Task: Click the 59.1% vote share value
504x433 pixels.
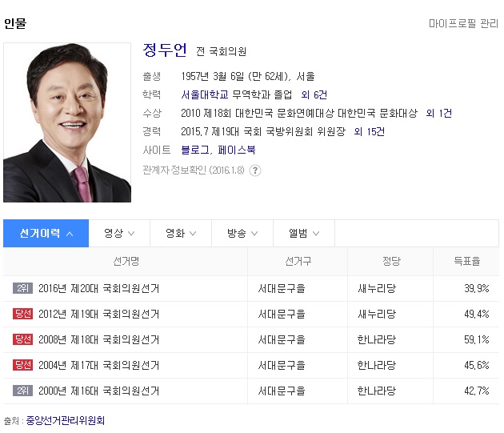Action: click(476, 339)
